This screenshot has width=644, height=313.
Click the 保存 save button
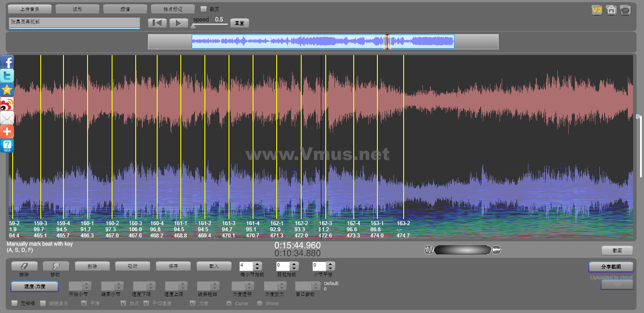pyautogui.click(x=173, y=266)
